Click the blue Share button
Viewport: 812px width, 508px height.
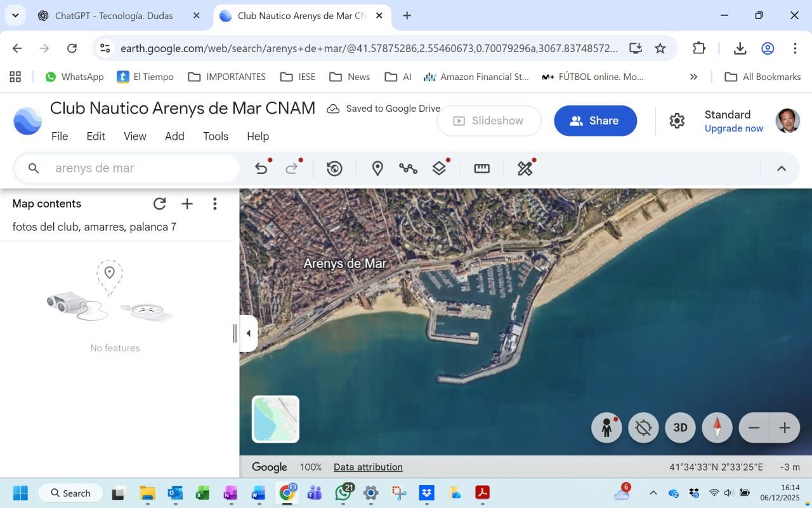595,121
